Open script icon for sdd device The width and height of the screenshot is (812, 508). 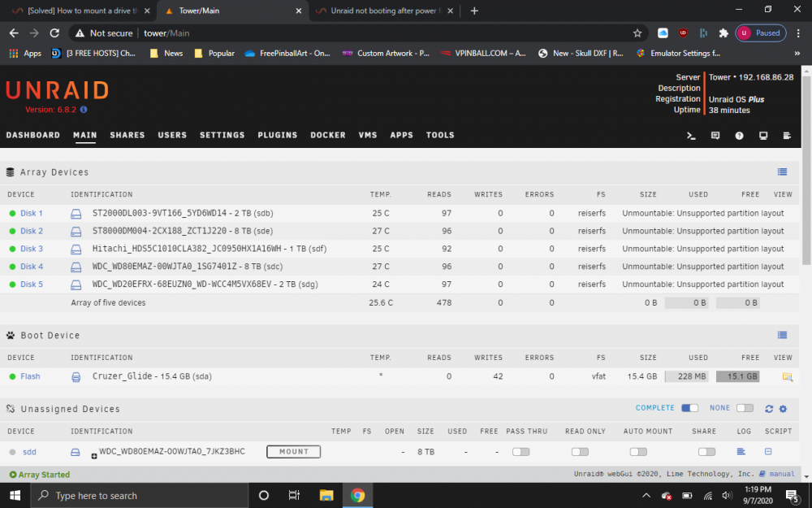pos(768,451)
